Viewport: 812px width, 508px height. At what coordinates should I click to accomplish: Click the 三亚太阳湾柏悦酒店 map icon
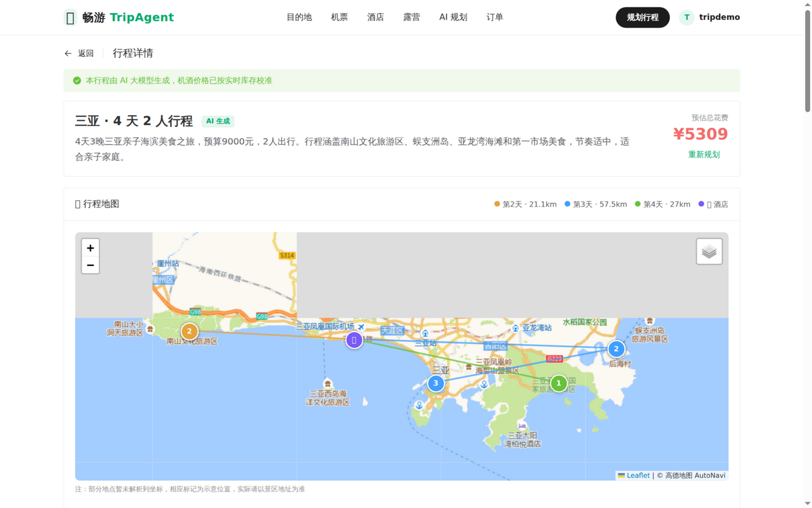pyautogui.click(x=522, y=426)
